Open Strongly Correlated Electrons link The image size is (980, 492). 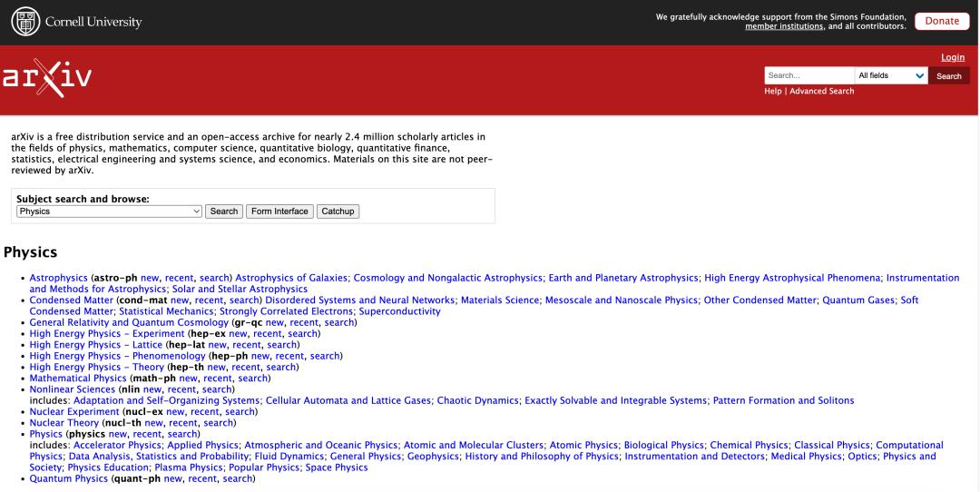(286, 311)
